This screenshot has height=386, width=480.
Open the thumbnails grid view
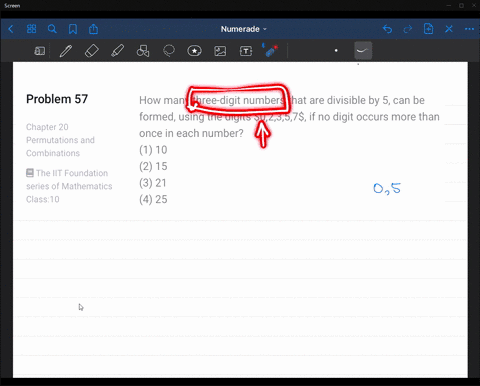[x=31, y=29]
